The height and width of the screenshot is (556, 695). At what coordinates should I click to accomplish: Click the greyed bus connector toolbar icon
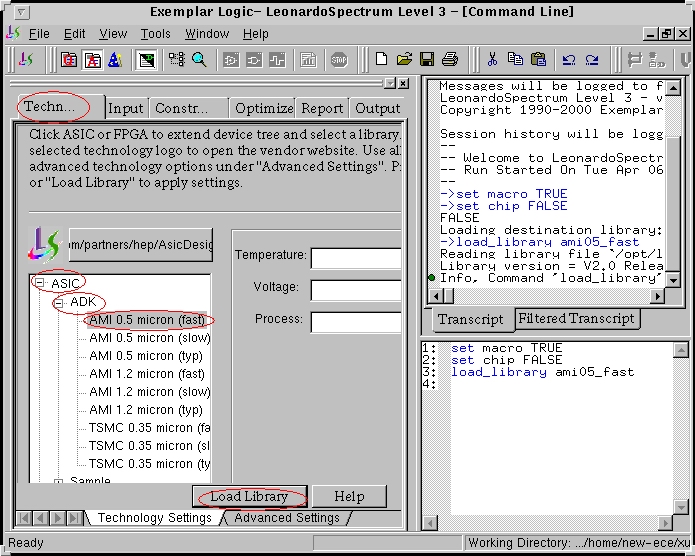634,59
